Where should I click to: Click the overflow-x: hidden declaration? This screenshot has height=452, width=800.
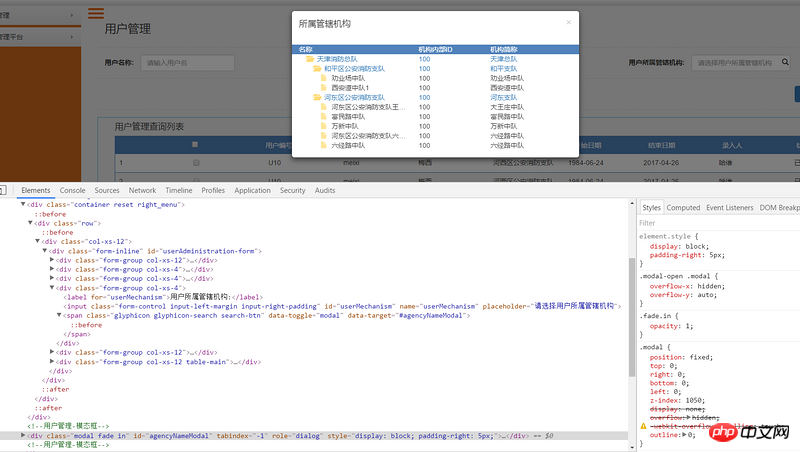click(x=687, y=286)
